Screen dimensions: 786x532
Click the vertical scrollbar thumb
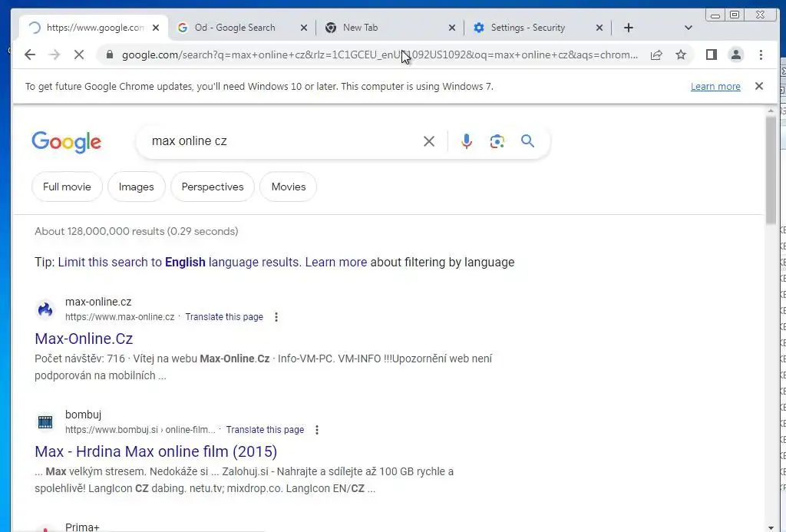[771, 170]
